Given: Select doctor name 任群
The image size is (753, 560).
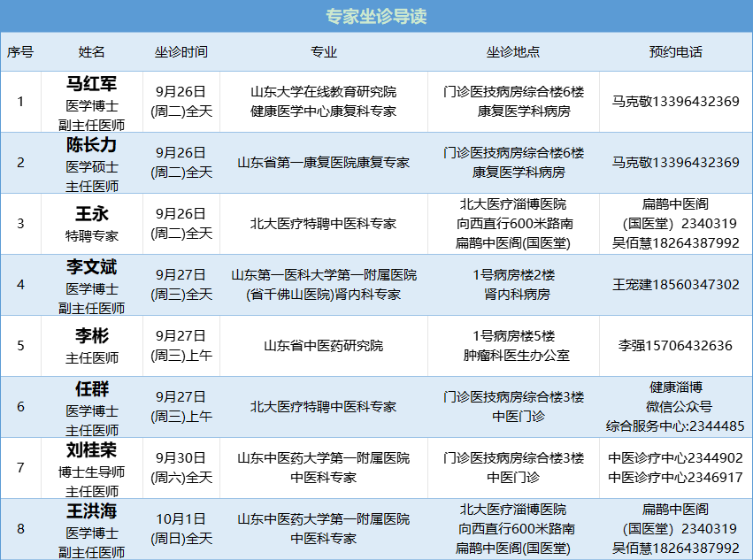Looking at the screenshot, I should point(92,389).
